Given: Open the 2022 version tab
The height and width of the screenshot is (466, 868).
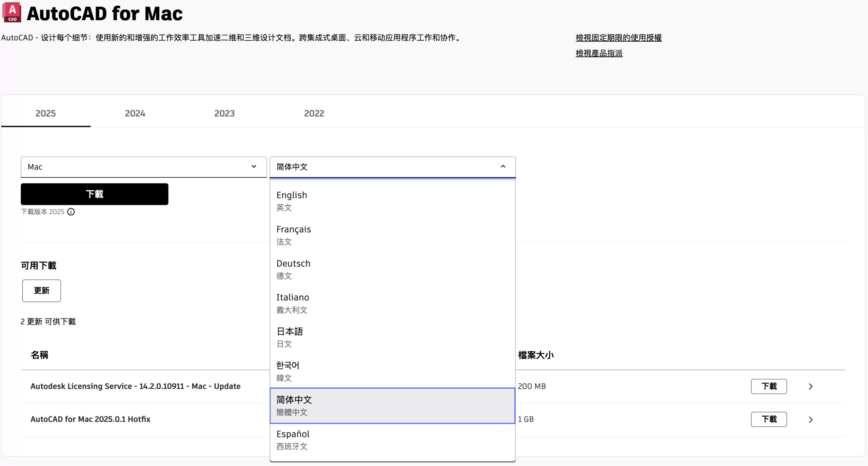Looking at the screenshot, I should tap(314, 113).
